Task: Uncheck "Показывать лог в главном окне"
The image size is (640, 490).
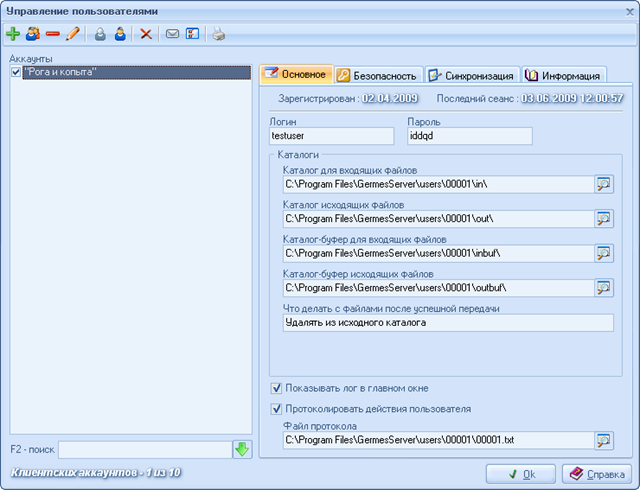Action: (x=276, y=388)
